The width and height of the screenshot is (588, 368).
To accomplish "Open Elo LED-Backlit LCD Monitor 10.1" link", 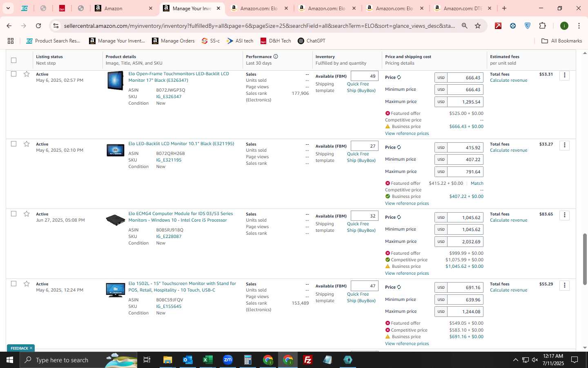I will [x=181, y=144].
